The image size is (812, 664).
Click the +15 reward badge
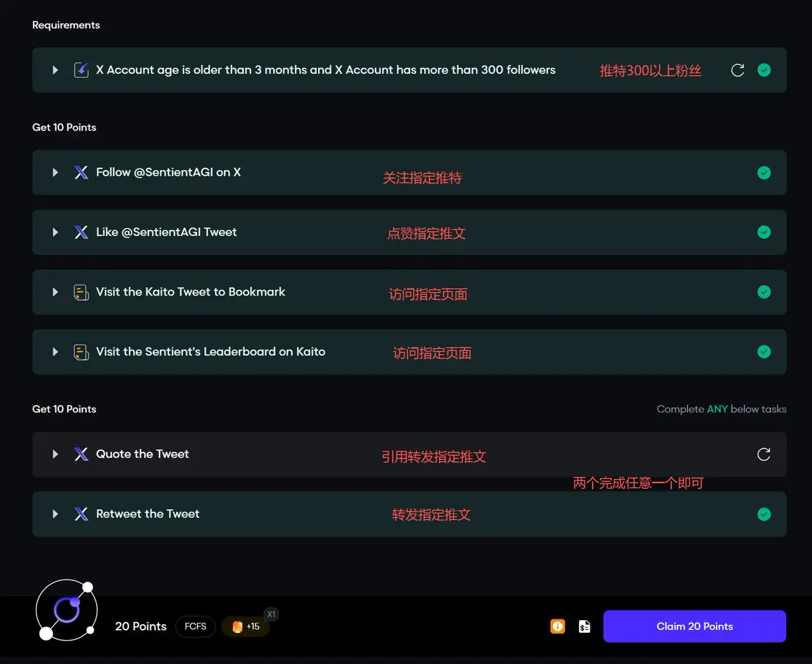[x=246, y=626]
